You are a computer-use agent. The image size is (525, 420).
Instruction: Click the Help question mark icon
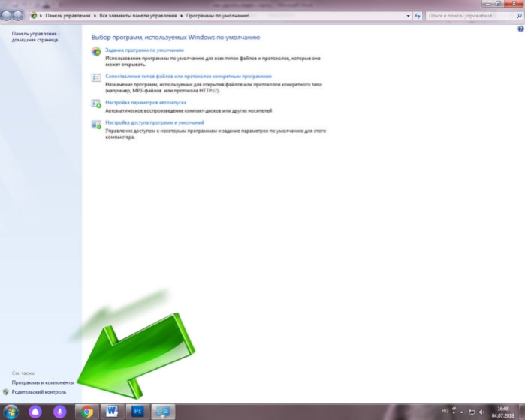coord(520,29)
